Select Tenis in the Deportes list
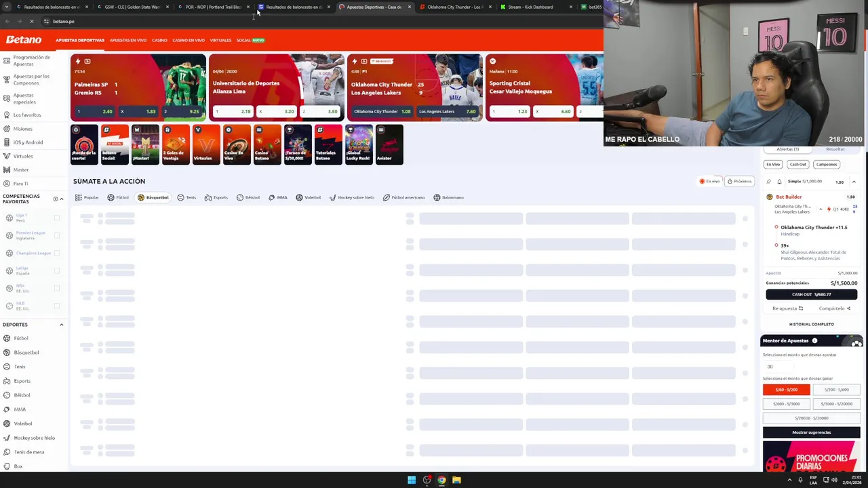 pos(20,367)
